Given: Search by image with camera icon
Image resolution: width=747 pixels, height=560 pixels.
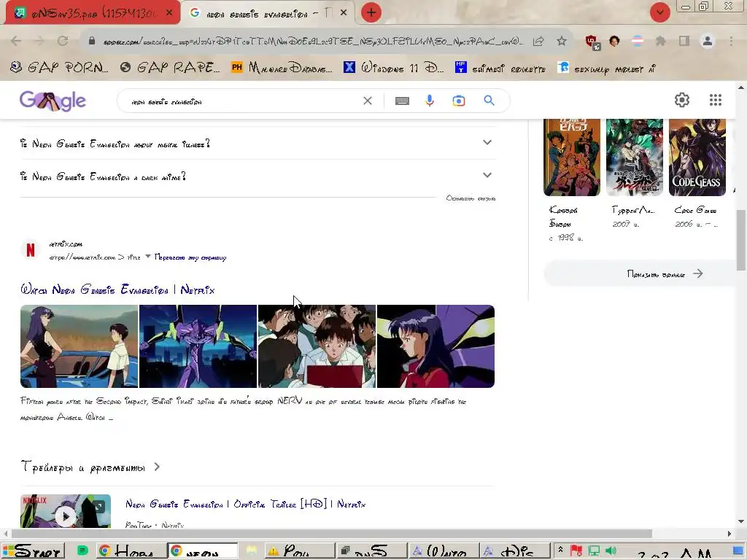Looking at the screenshot, I should click(459, 101).
